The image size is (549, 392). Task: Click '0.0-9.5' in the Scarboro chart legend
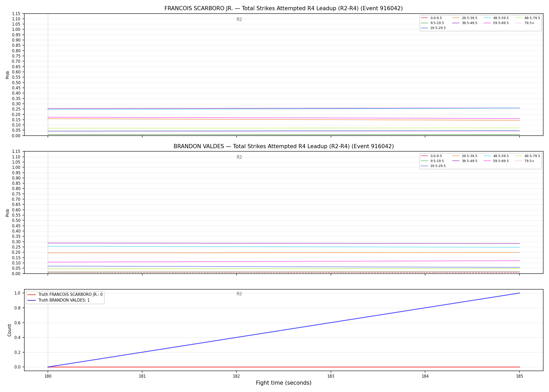(436, 18)
